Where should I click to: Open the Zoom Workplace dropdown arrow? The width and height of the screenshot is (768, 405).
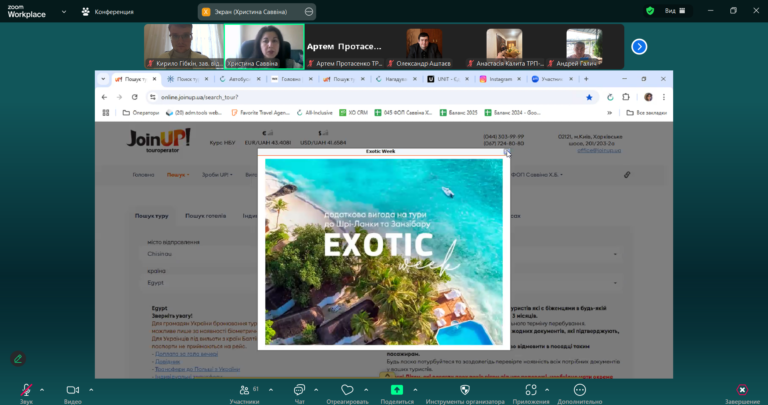point(64,11)
